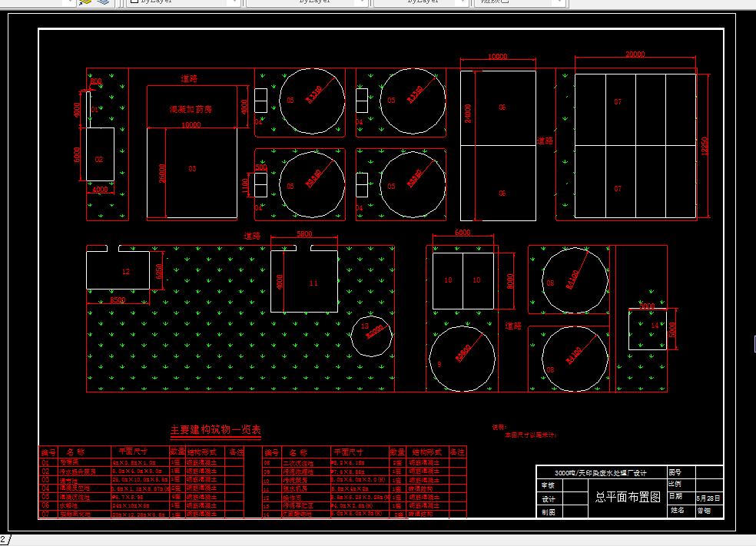
Task: Click the 500 dimension text
Action: 261,167
